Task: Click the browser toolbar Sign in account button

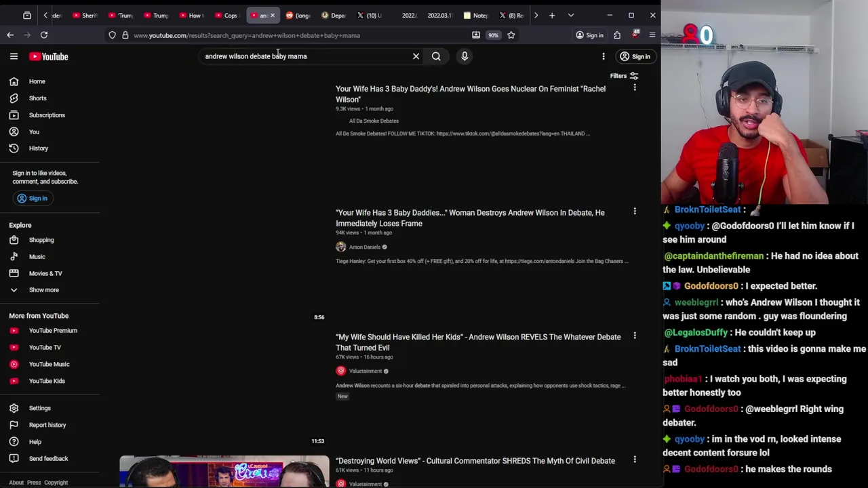Action: click(589, 35)
